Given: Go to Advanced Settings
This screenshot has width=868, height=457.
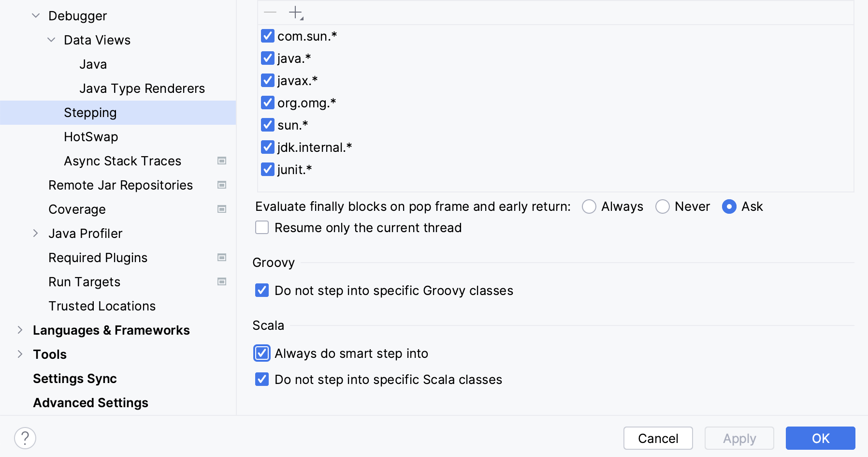Looking at the screenshot, I should [90, 403].
